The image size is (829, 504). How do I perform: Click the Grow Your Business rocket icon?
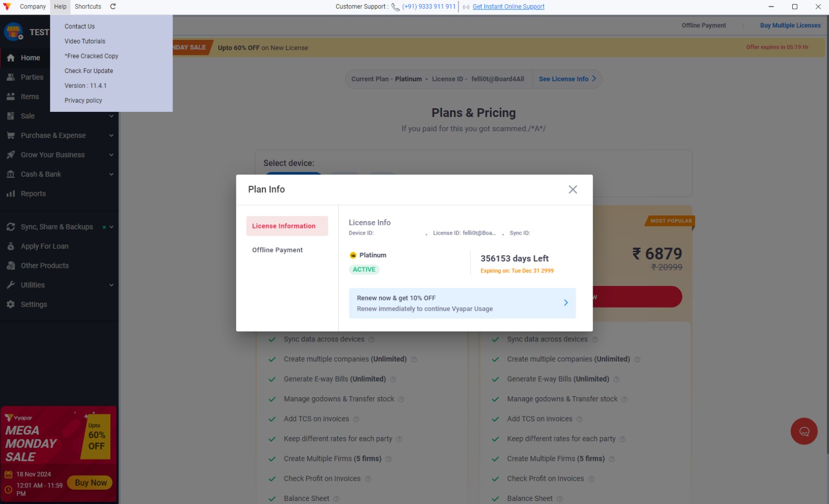(x=10, y=155)
